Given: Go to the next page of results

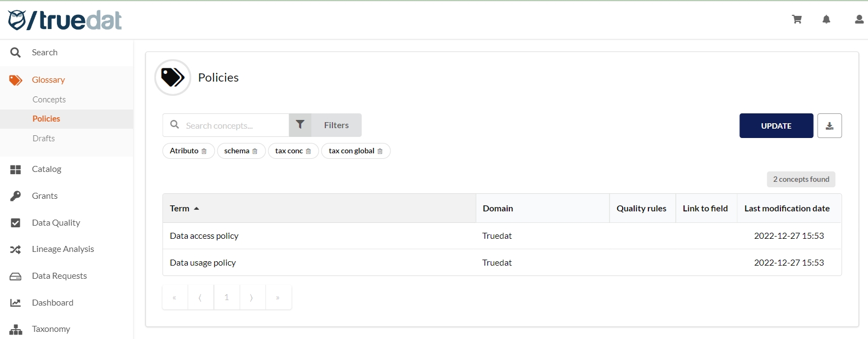Looking at the screenshot, I should [x=252, y=297].
